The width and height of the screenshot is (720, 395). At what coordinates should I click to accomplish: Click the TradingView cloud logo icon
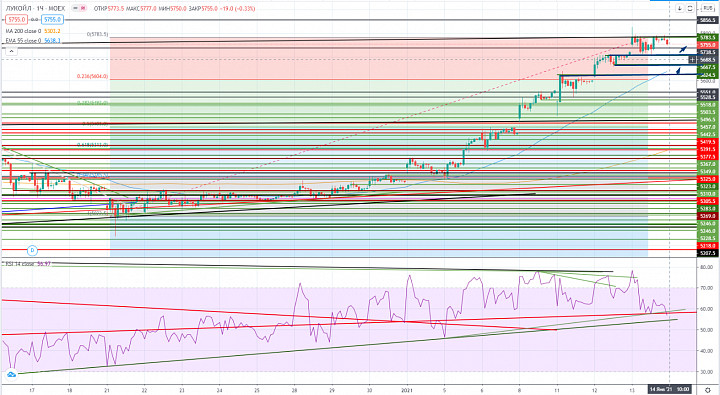pos(11,375)
